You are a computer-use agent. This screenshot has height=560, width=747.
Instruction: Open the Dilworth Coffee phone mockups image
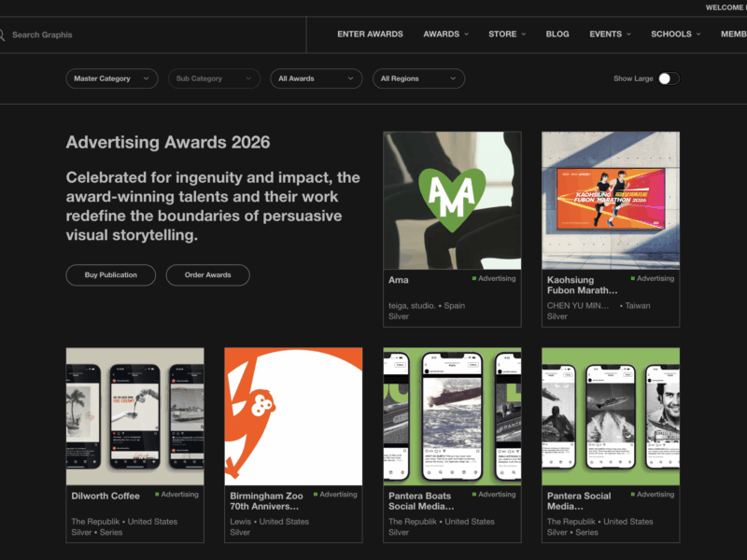click(134, 416)
